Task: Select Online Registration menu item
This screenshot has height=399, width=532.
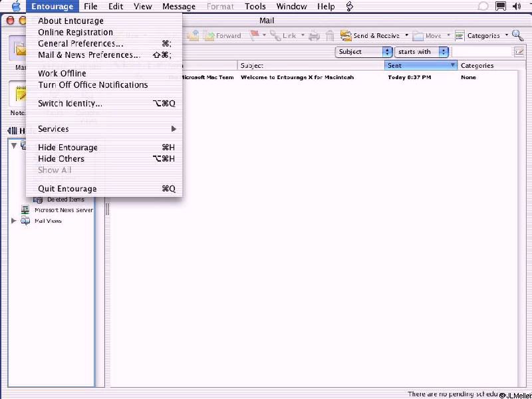Action: [104, 32]
